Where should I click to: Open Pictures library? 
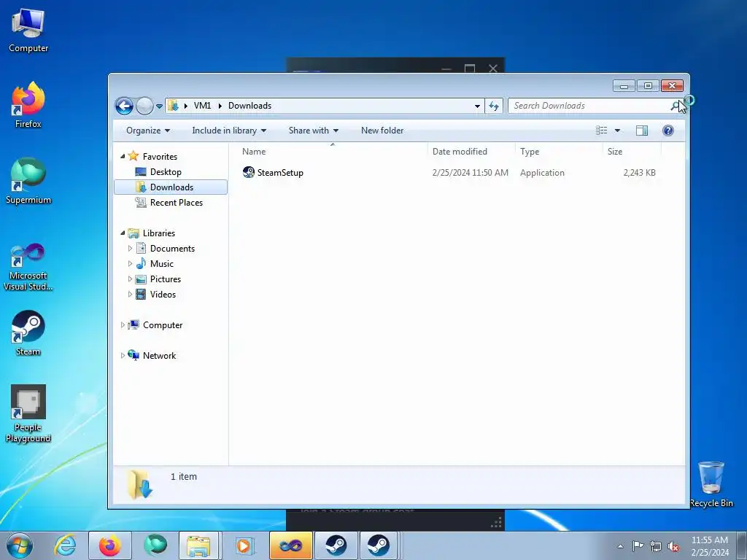(166, 279)
